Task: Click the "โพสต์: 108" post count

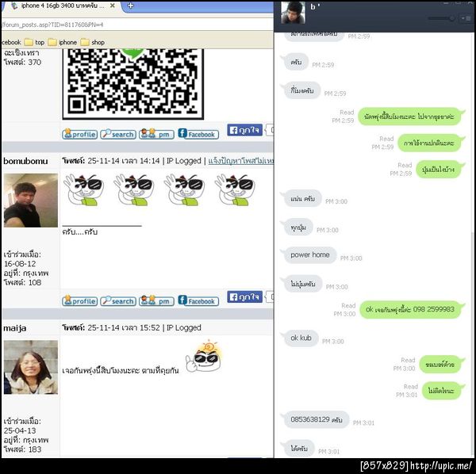Action: (x=22, y=283)
